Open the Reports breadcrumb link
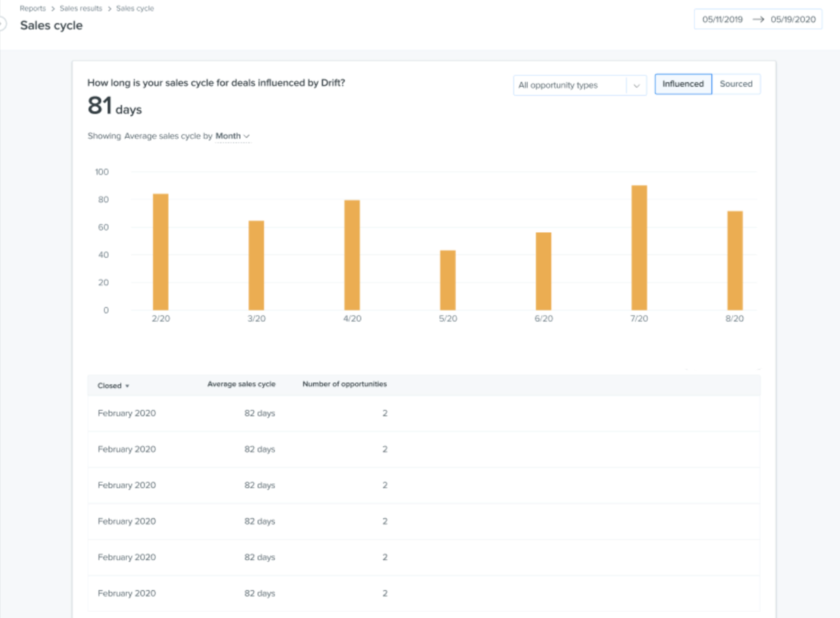This screenshot has height=618, width=840. tap(33, 9)
